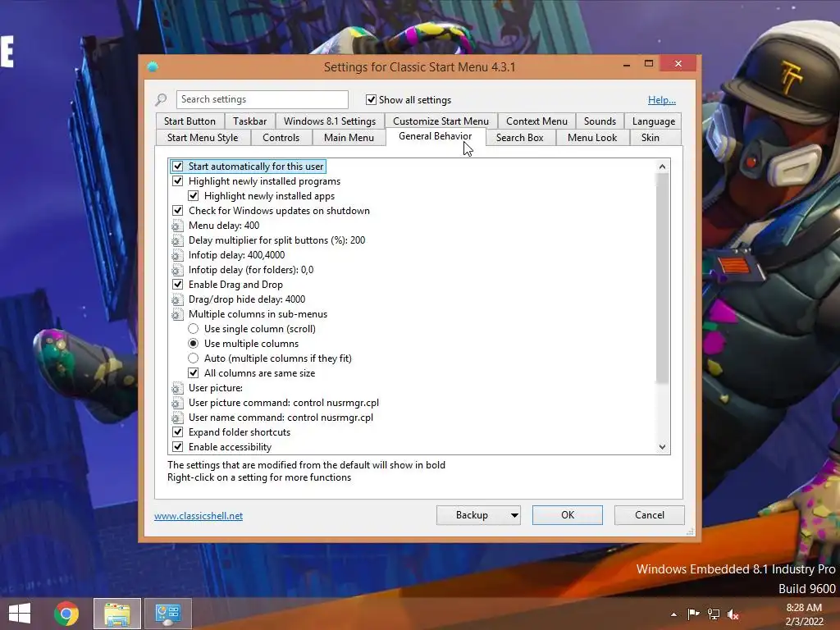Select the General Behavior tab

click(435, 136)
